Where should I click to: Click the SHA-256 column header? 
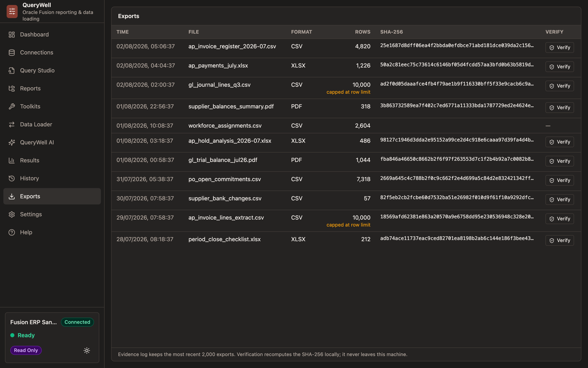click(391, 32)
